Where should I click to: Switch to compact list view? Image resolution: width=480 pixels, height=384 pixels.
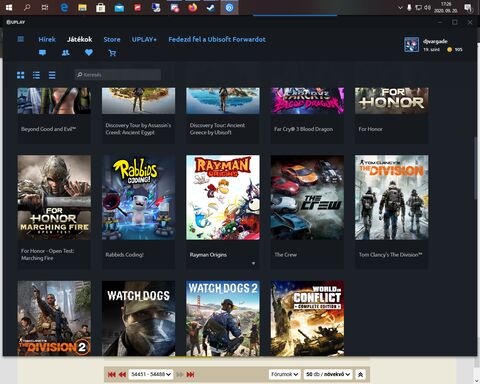[x=52, y=75]
